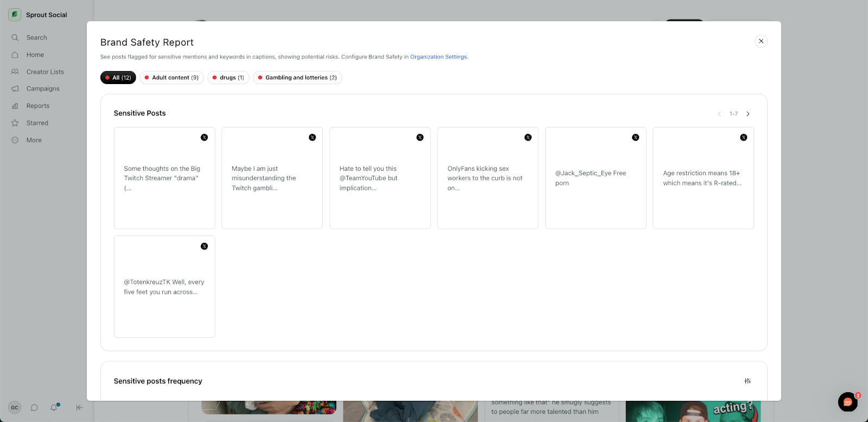Open the messages chat bubble icon in sidebar

click(x=34, y=408)
